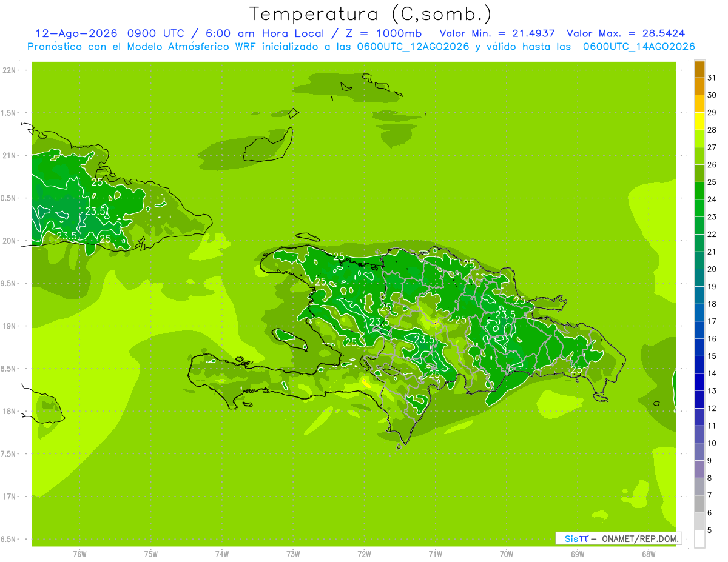Click the title "Temperatura (C,somb.)"
Viewport: 728px width, 562px height.
tap(370, 14)
